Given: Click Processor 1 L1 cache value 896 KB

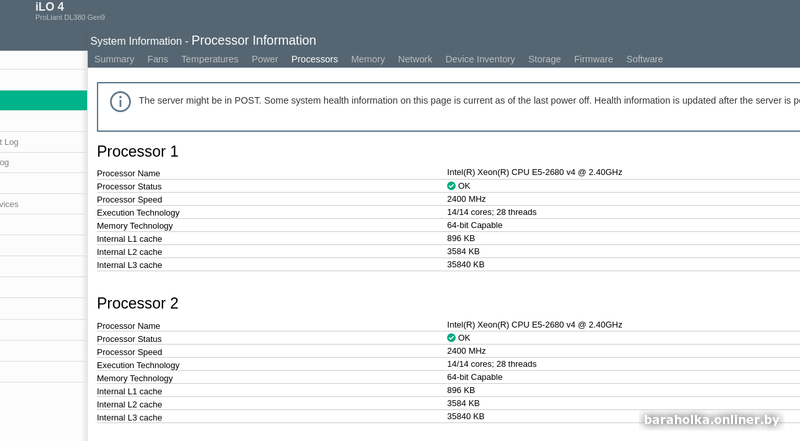Looking at the screenshot, I should [x=461, y=238].
